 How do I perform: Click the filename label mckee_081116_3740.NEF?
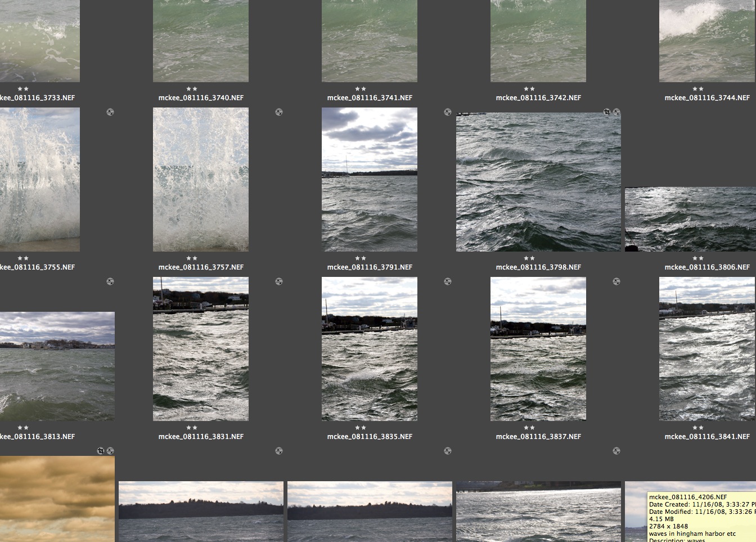tap(201, 98)
